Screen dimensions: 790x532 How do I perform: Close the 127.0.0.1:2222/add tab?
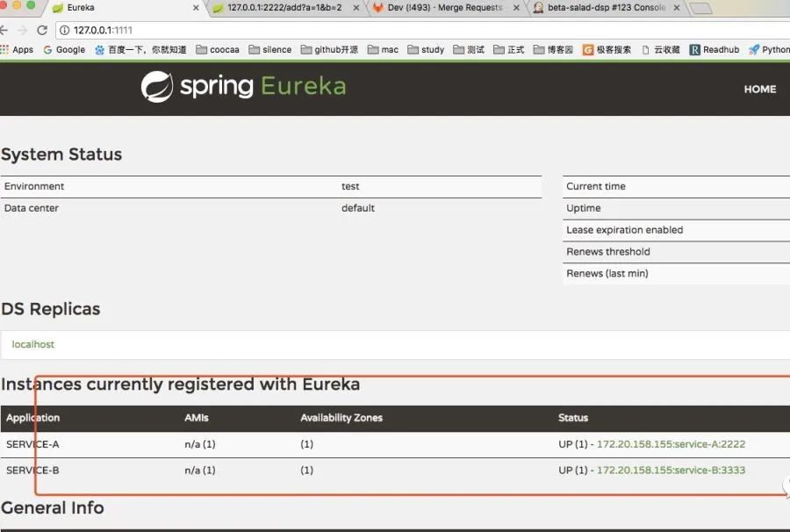356,8
